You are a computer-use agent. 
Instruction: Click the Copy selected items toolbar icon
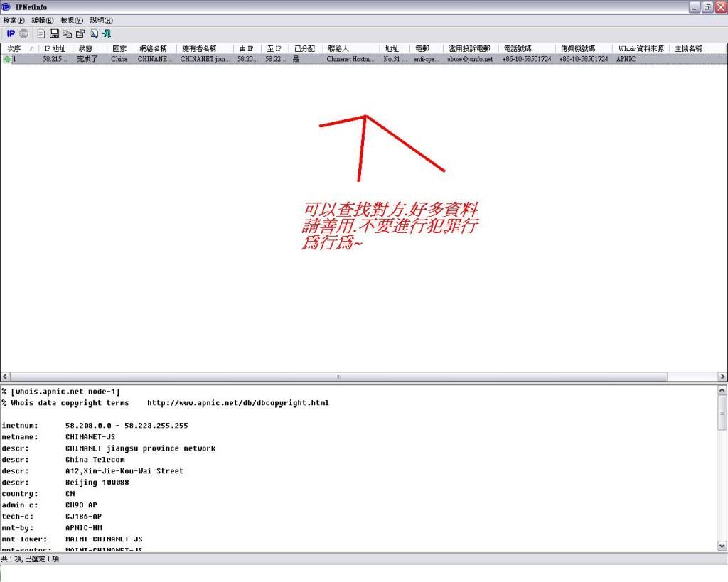pyautogui.click(x=67, y=33)
